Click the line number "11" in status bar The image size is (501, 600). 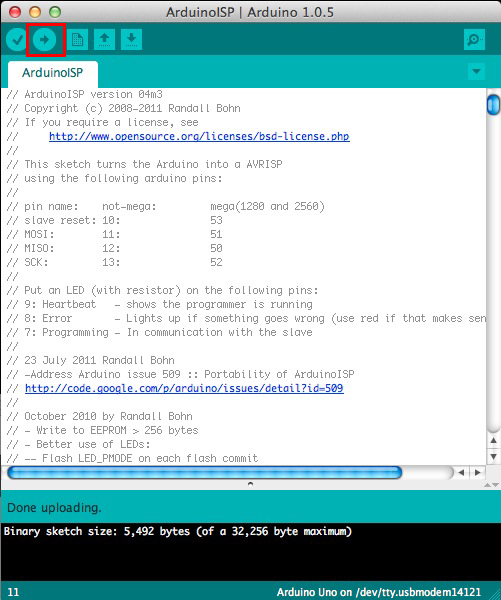[13, 592]
